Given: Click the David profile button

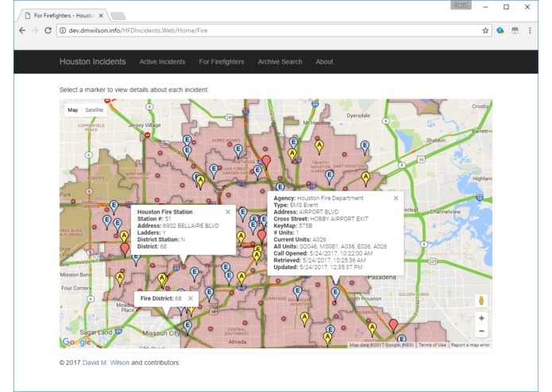Looking at the screenshot, I should (x=461, y=5).
